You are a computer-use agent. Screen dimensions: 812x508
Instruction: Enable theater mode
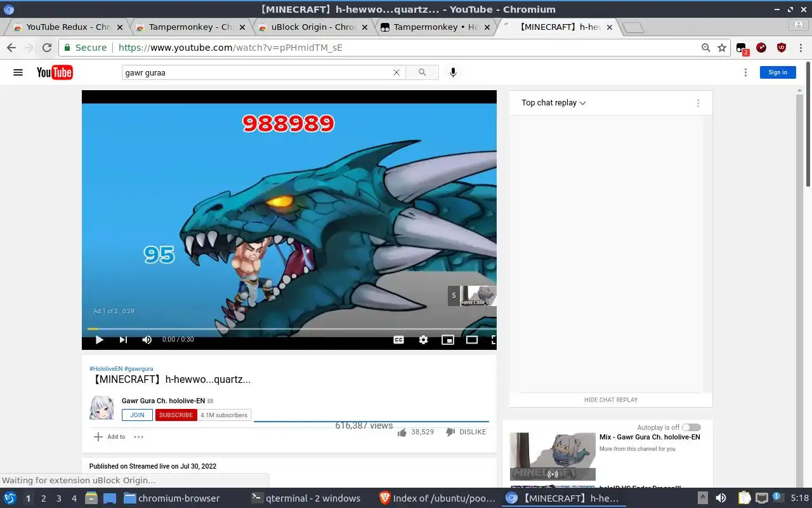(472, 340)
